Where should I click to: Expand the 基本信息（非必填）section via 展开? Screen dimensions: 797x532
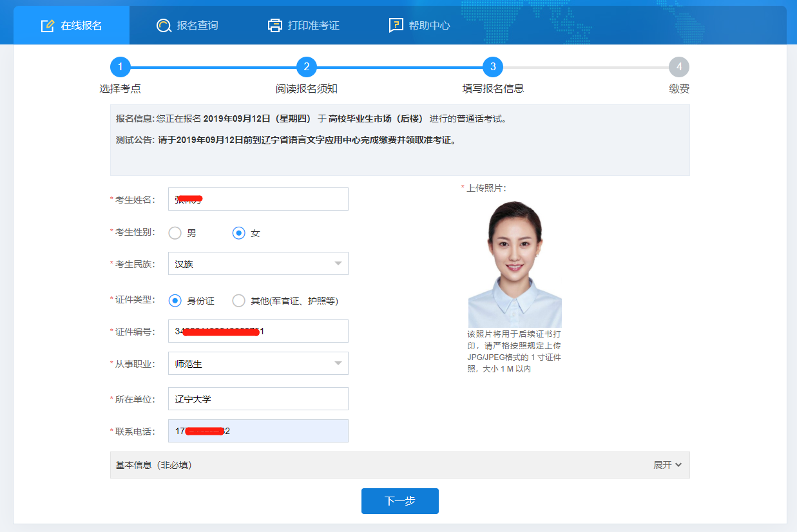tap(667, 465)
